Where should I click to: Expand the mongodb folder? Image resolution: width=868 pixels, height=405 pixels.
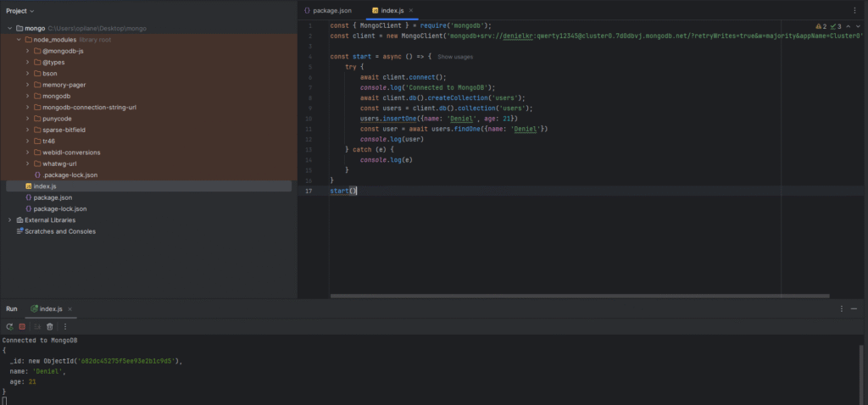[x=28, y=97]
